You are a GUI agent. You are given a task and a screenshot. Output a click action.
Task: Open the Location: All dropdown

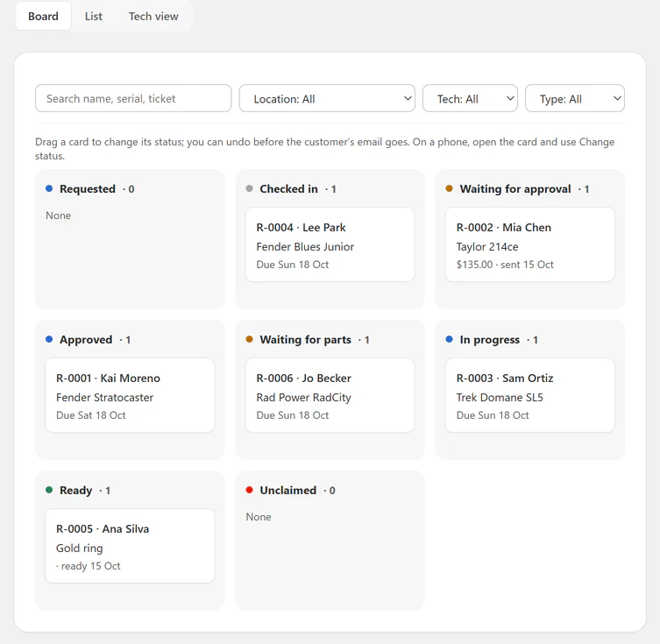tap(327, 98)
